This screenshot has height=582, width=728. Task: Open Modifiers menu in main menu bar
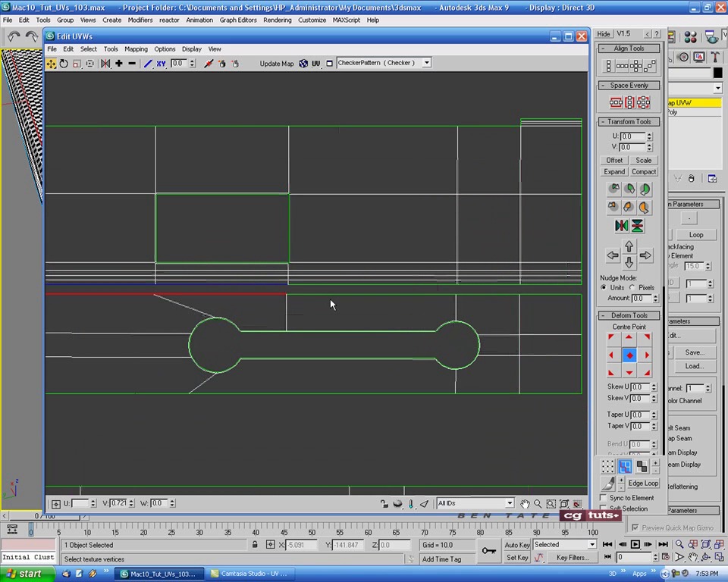coord(140,20)
